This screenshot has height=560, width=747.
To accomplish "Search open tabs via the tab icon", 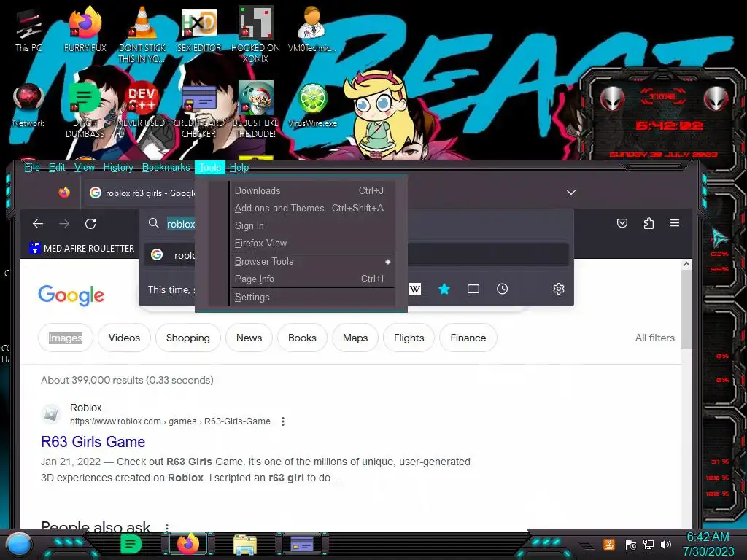I will [473, 289].
